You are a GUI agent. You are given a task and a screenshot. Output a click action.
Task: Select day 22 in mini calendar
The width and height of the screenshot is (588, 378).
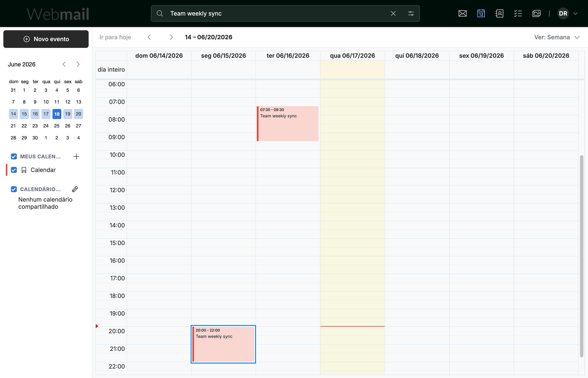[x=24, y=126]
